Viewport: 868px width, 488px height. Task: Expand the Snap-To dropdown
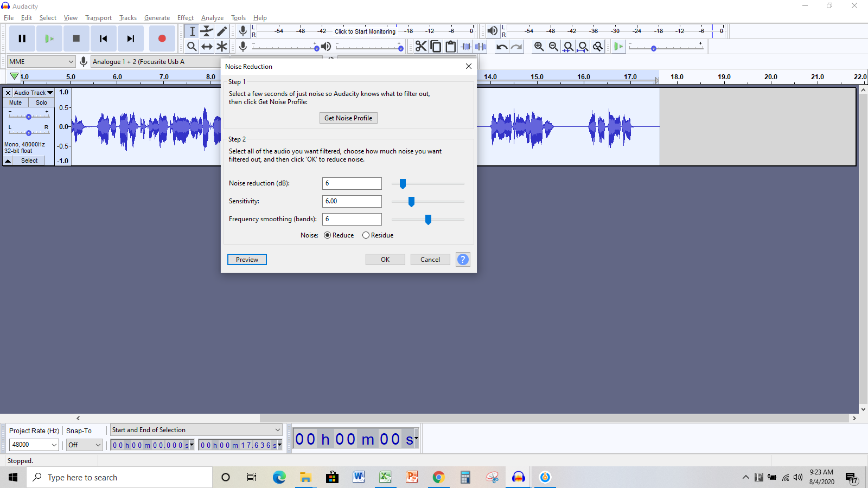[x=85, y=445]
